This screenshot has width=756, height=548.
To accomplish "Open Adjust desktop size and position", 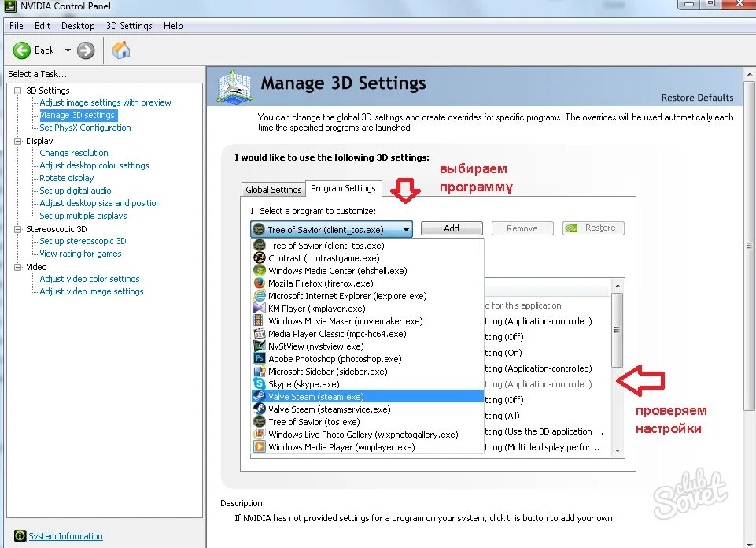I will tap(100, 203).
